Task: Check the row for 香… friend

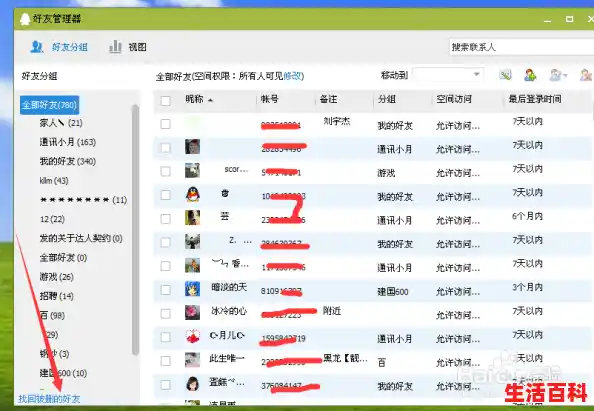Action: click(166, 266)
